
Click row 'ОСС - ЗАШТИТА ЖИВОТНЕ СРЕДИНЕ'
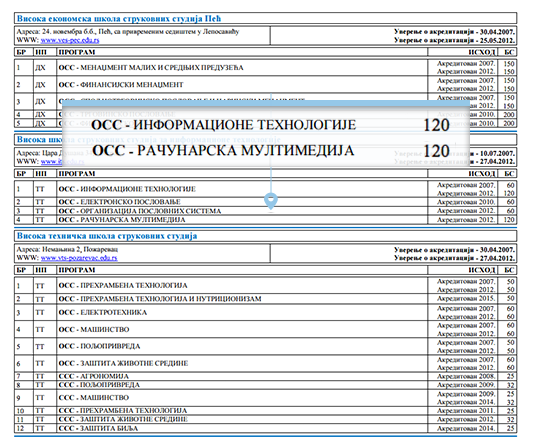(x=265, y=363)
